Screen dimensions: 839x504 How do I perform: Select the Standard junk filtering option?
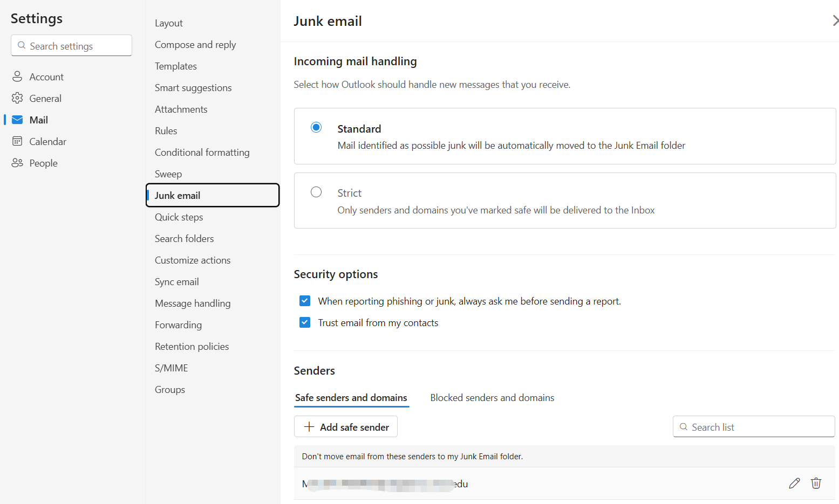316,127
